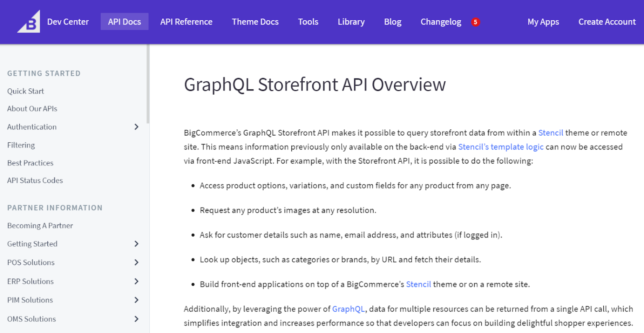The image size is (644, 333).
Task: Open the GraphQL hyperlink
Action: (x=348, y=309)
